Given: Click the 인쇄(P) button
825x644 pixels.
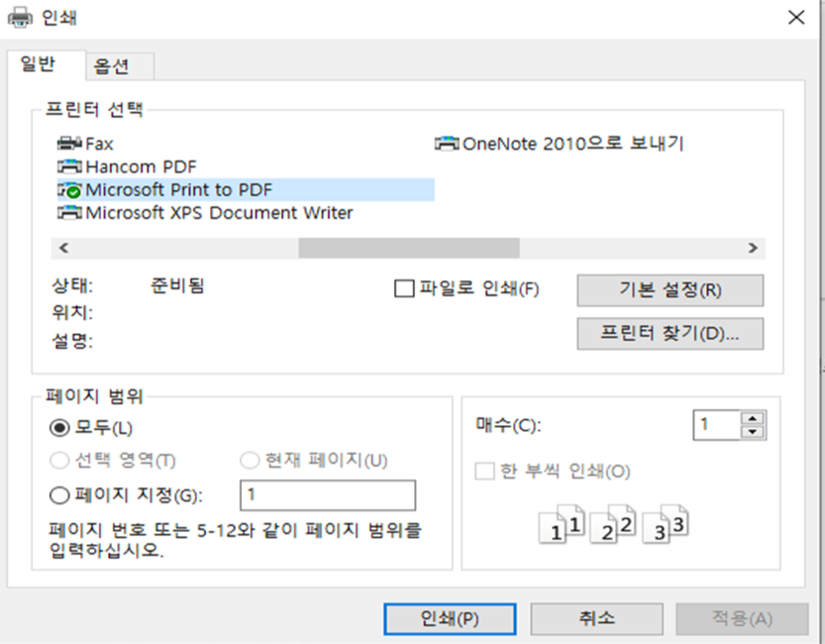Looking at the screenshot, I should pyautogui.click(x=450, y=619).
